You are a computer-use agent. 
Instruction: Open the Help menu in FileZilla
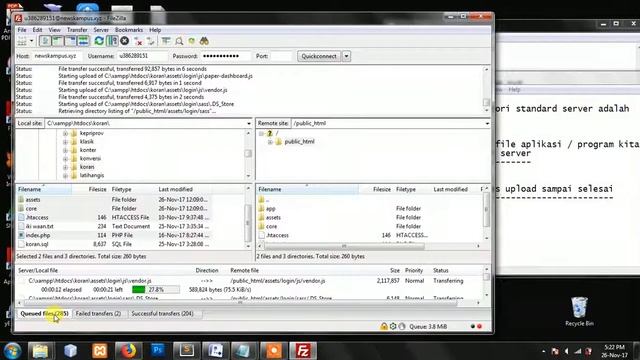[155, 30]
